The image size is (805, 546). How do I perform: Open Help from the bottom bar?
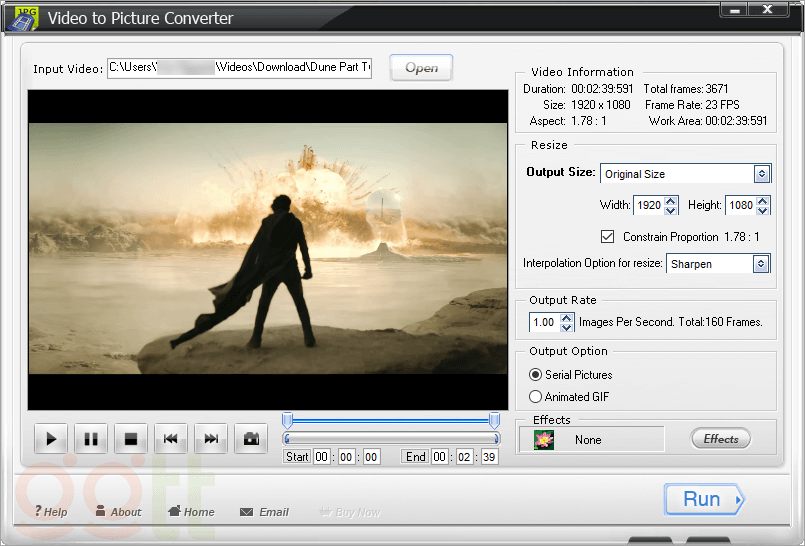50,512
